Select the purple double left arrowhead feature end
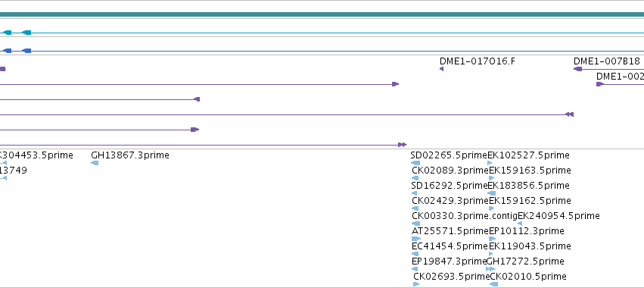 pos(569,114)
